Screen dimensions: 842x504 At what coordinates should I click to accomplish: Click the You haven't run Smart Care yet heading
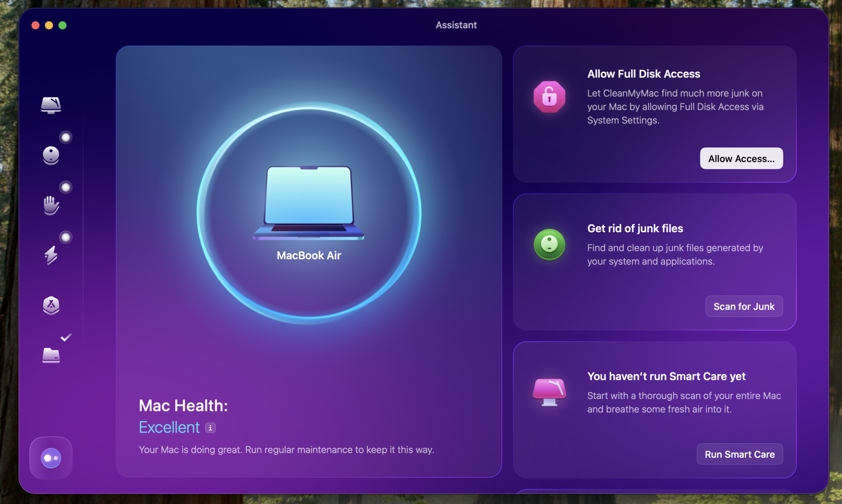tap(666, 376)
